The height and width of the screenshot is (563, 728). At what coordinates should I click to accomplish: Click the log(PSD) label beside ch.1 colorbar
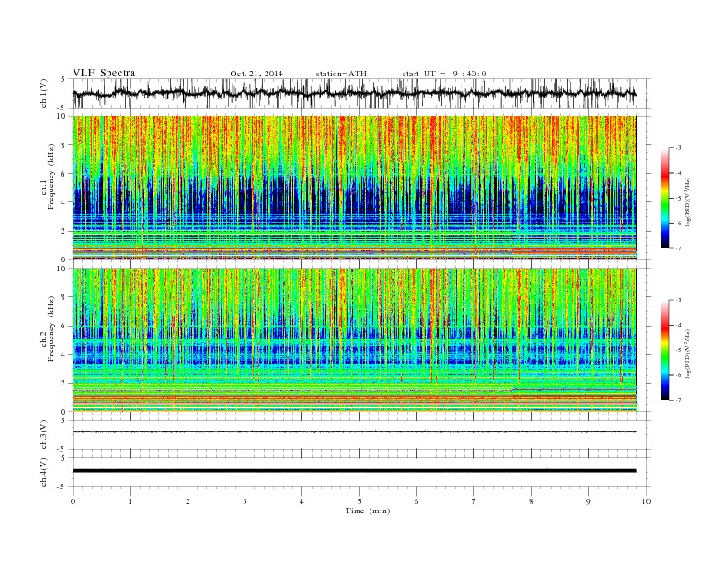(x=688, y=198)
